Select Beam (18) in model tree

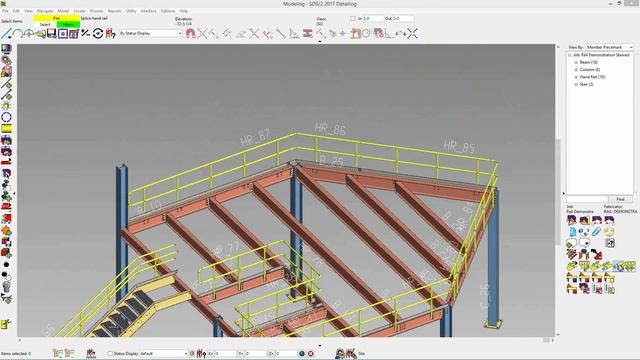(x=589, y=62)
